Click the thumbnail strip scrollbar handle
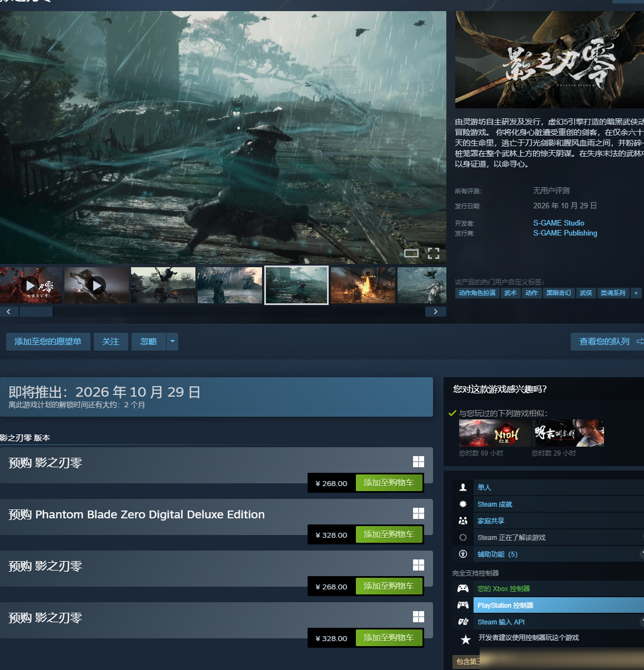Screen dimensions: 644x670 [x=36, y=312]
